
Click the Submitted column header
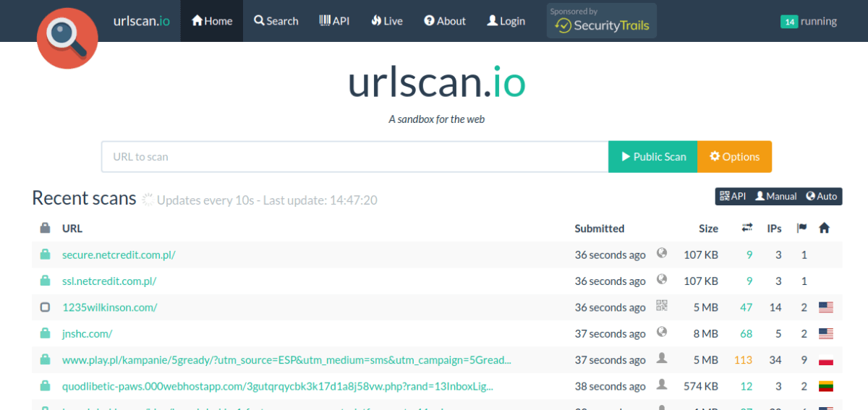click(x=599, y=229)
